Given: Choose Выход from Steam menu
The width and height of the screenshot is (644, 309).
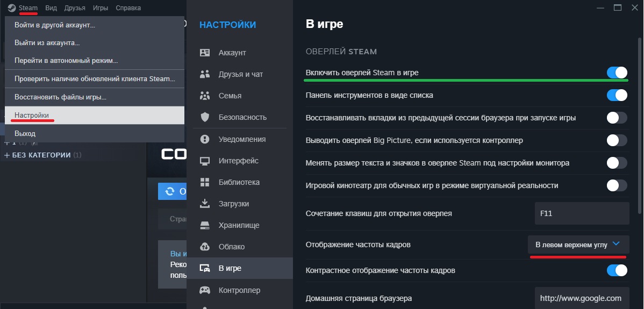Looking at the screenshot, I should tap(95, 133).
